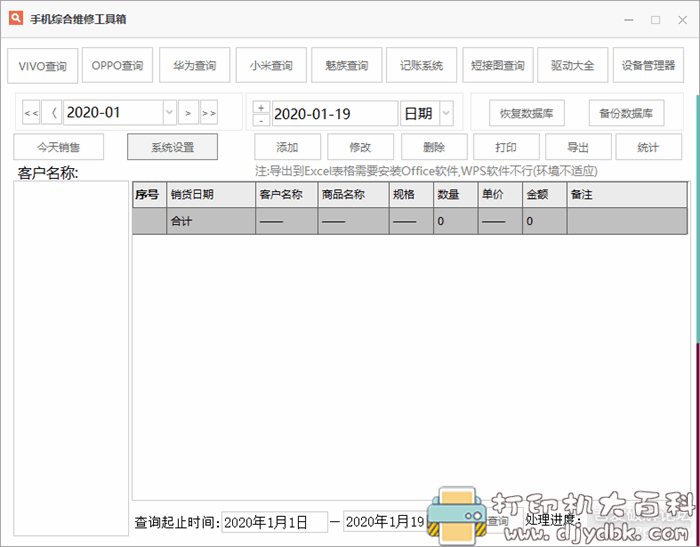Click the app icon in title bar

(x=16, y=18)
